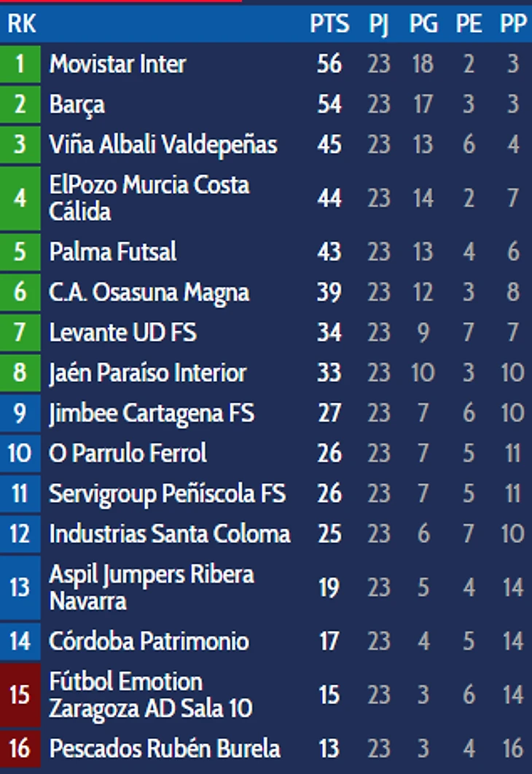
Task: Click Levante UD FS team name
Action: tap(123, 333)
